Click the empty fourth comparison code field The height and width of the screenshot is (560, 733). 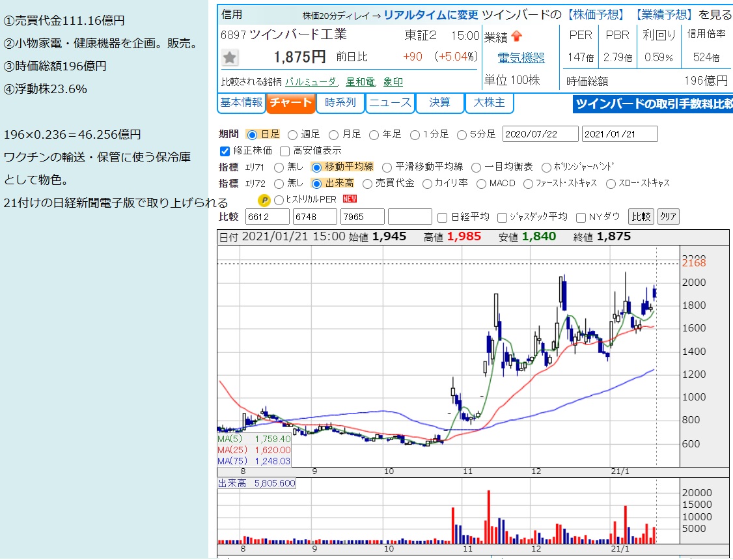[x=410, y=217]
